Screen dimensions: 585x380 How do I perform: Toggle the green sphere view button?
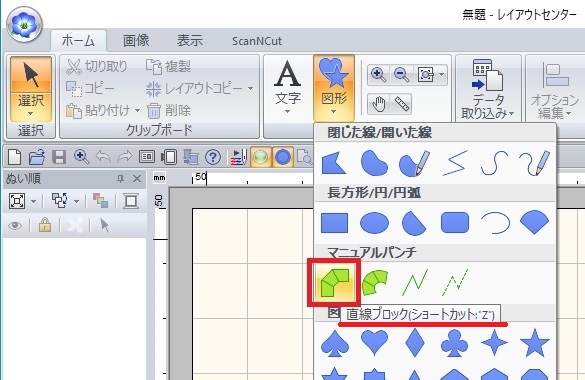point(260,157)
